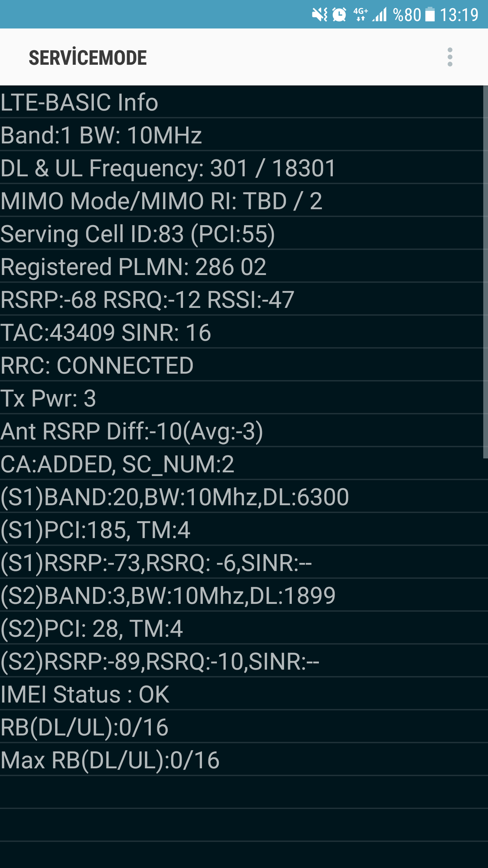This screenshot has width=488, height=868.
Task: Tap the Registered PLMN: 286 02 row
Action: coord(241,266)
